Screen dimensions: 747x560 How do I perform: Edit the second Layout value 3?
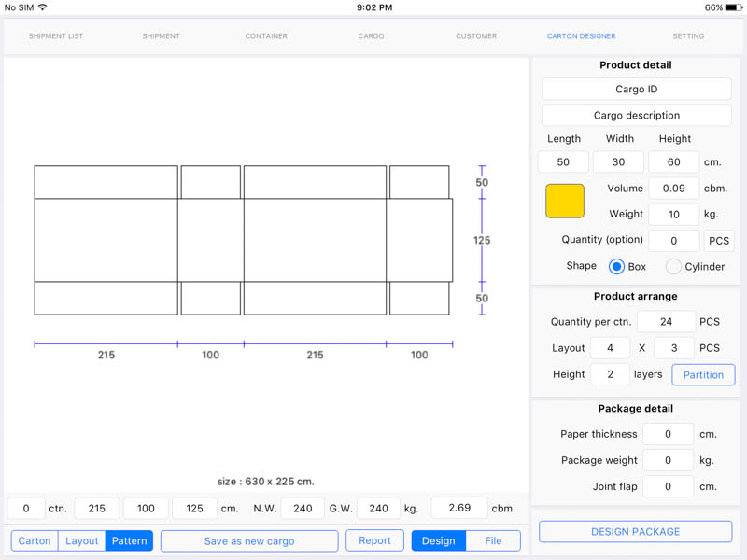(674, 348)
